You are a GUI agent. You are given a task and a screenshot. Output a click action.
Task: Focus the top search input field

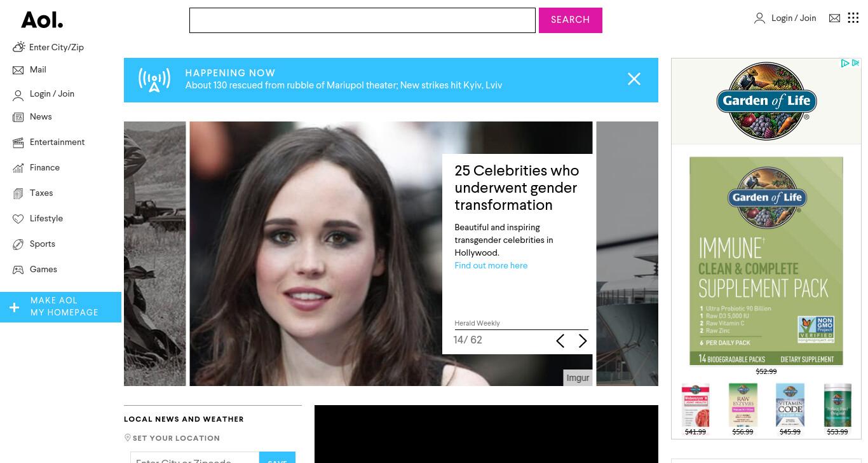(x=362, y=20)
